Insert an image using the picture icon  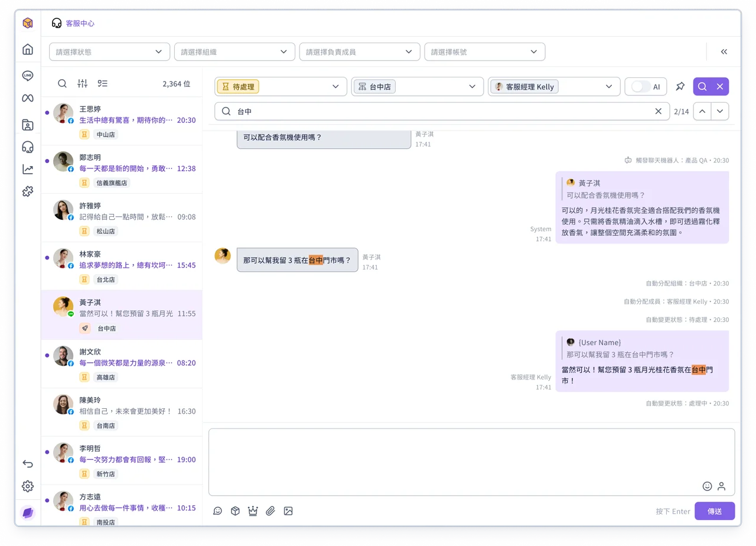click(288, 511)
